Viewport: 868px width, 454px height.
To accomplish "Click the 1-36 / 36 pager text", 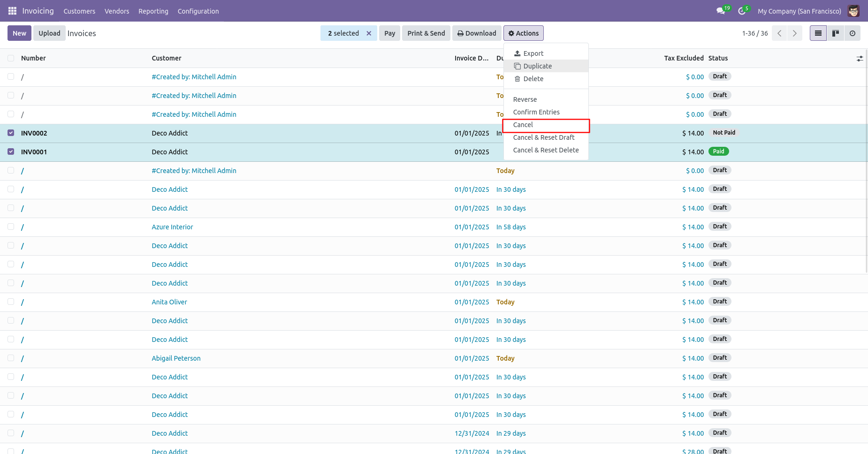I will point(755,33).
